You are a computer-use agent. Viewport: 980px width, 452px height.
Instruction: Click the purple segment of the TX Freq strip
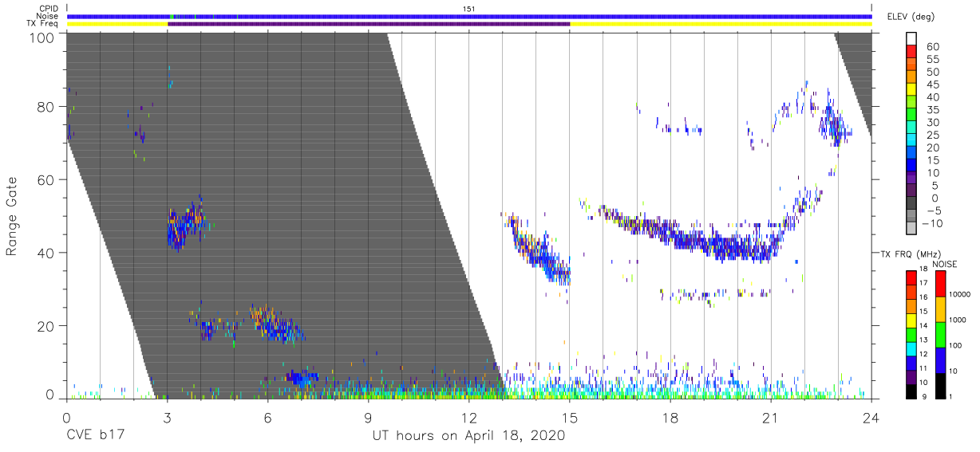(x=369, y=24)
